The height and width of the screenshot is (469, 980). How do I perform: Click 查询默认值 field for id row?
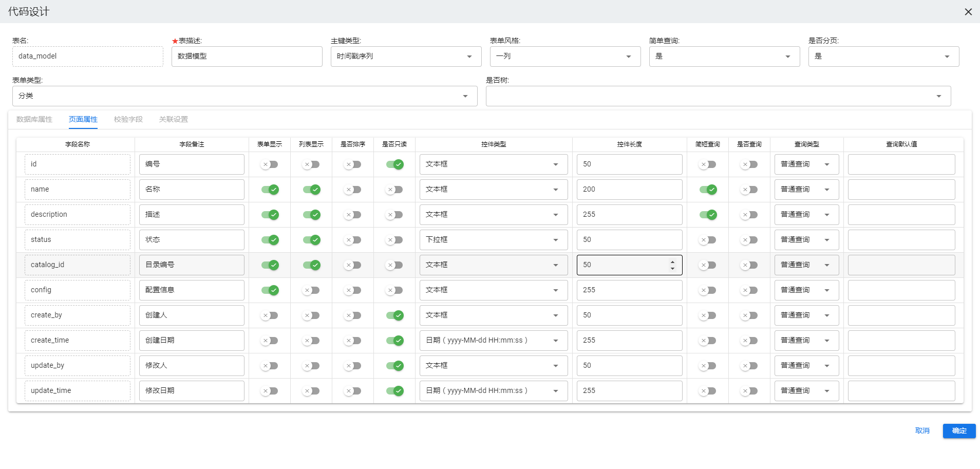(901, 164)
